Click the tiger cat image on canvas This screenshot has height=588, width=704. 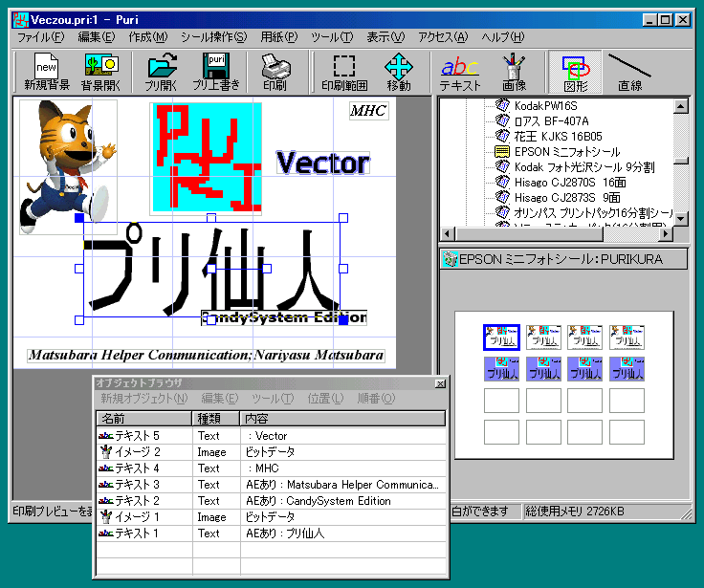[67, 166]
